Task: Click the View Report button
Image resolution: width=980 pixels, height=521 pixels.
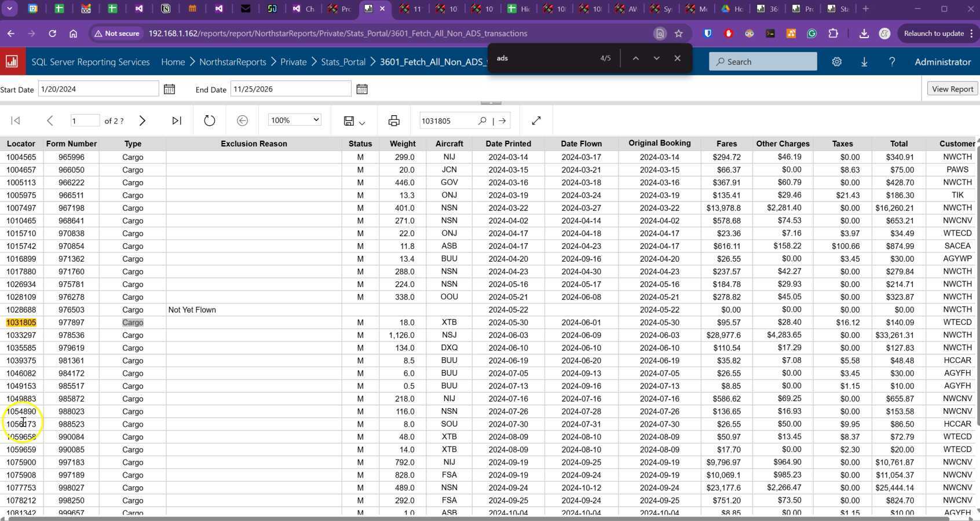Action: (952, 89)
